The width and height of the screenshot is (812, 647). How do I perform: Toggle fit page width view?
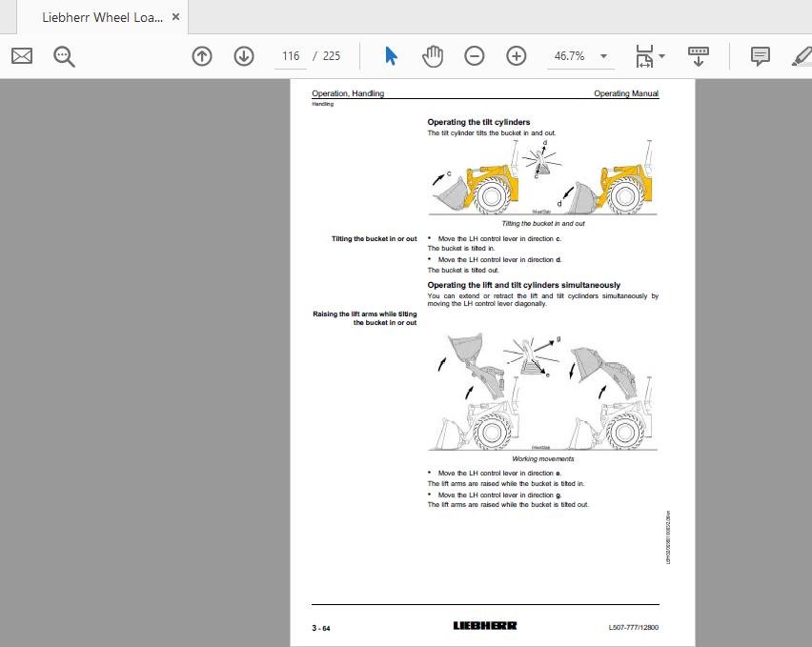[644, 56]
